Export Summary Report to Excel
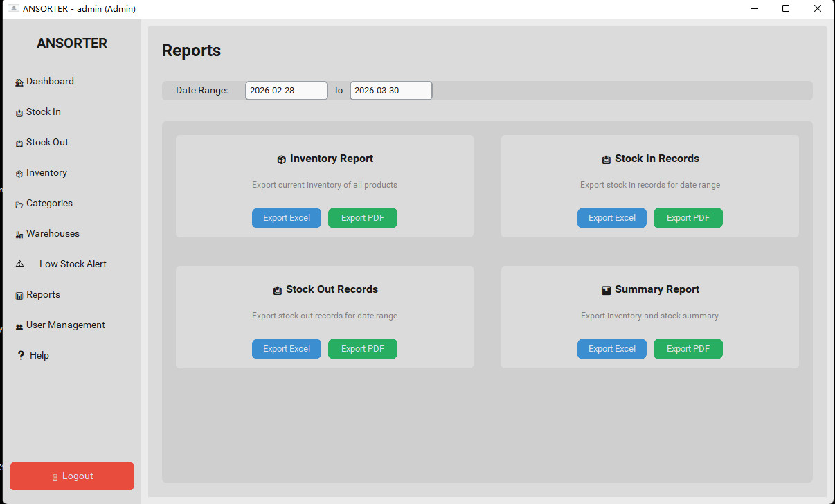The image size is (835, 504). pyautogui.click(x=612, y=349)
